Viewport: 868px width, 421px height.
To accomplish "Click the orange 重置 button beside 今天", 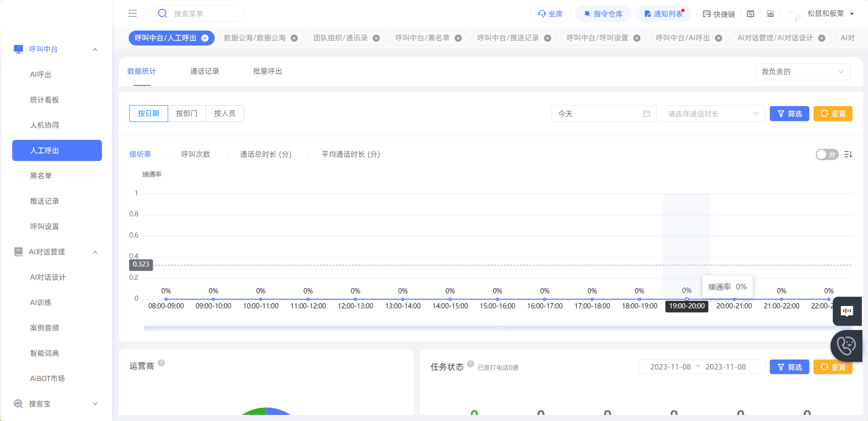I will 832,114.
